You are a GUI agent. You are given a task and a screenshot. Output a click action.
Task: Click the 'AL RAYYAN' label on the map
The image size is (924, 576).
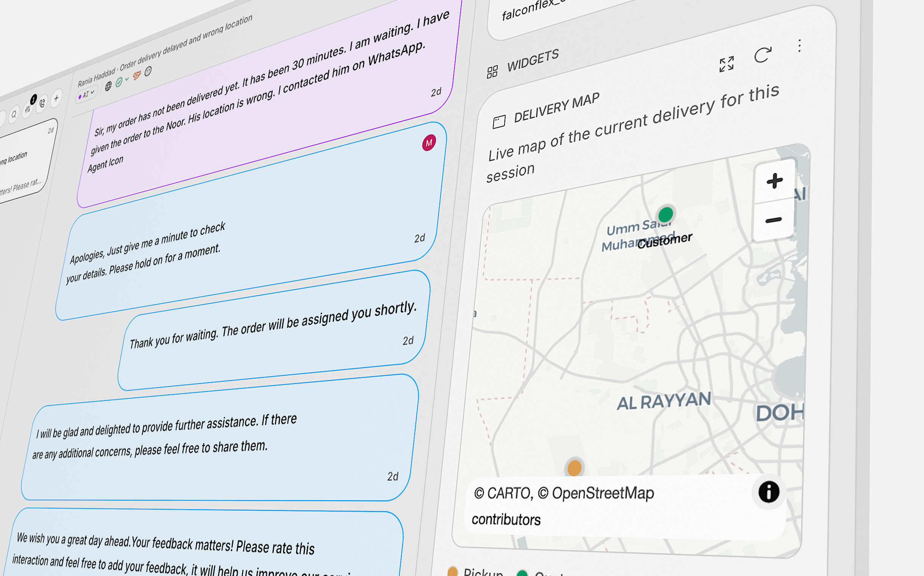[664, 401]
